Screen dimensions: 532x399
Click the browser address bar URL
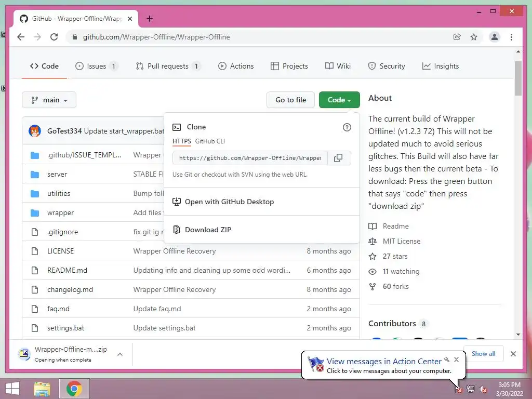[156, 37]
